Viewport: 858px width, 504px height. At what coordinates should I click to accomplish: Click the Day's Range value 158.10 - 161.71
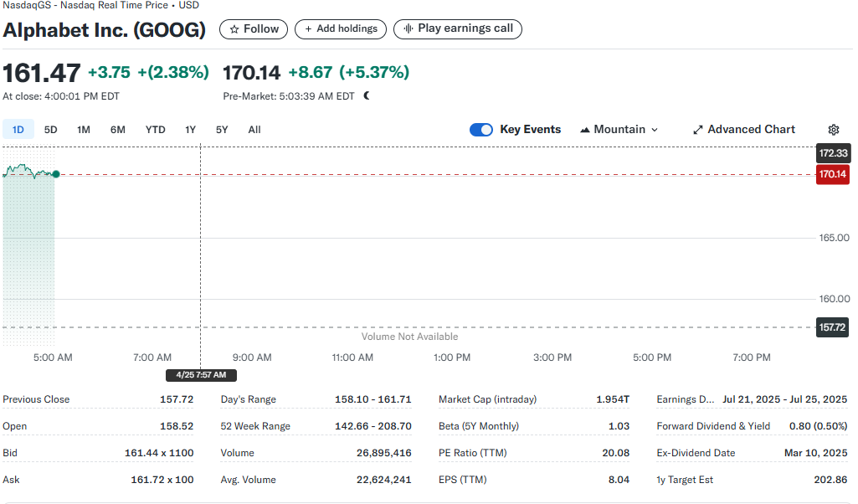pyautogui.click(x=373, y=399)
